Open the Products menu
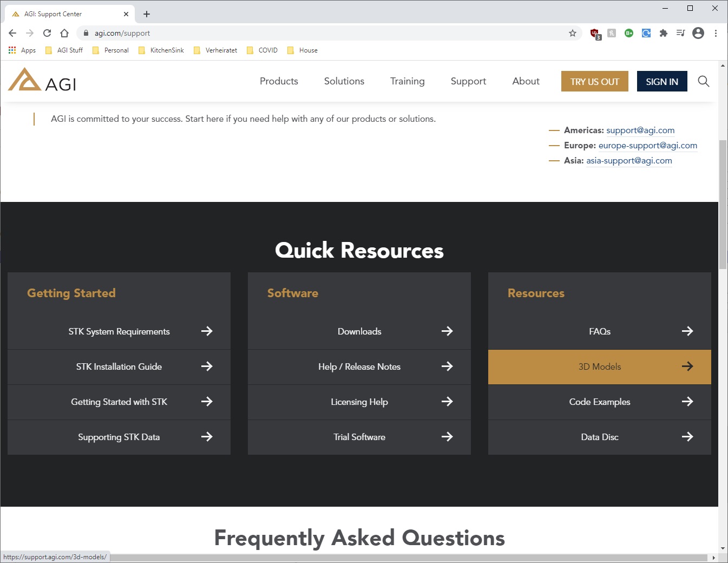Image resolution: width=728 pixels, height=563 pixels. 279,81
